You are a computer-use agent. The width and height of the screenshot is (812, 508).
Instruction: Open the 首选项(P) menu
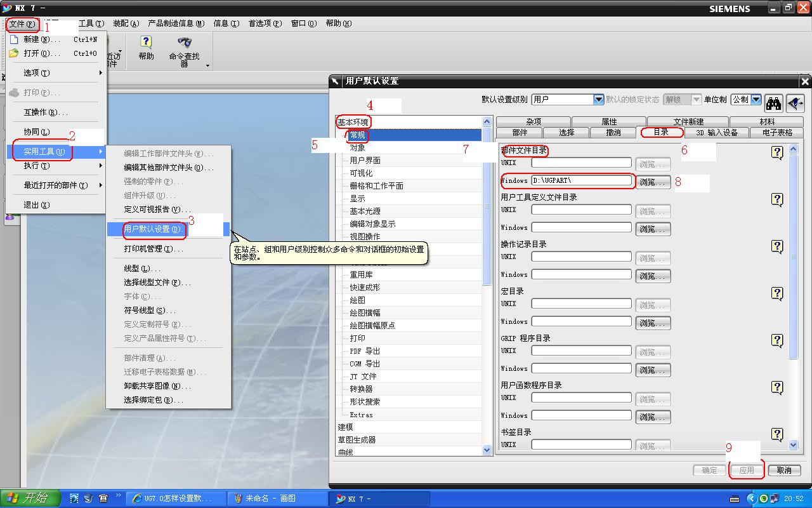click(265, 23)
